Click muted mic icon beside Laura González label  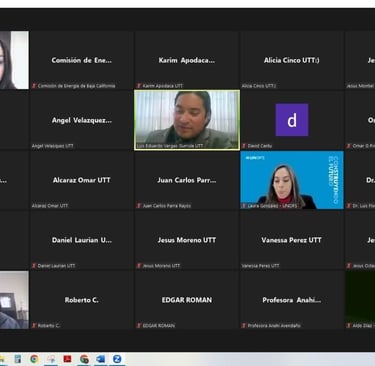[x=244, y=206]
